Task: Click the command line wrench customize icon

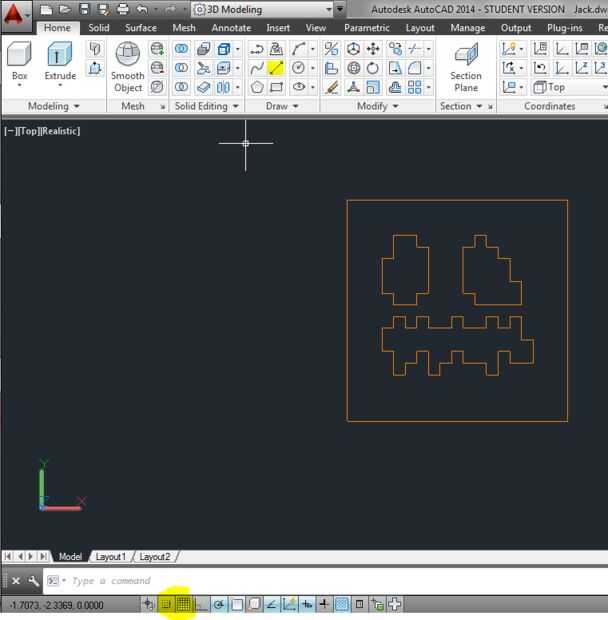Action: click(x=34, y=580)
